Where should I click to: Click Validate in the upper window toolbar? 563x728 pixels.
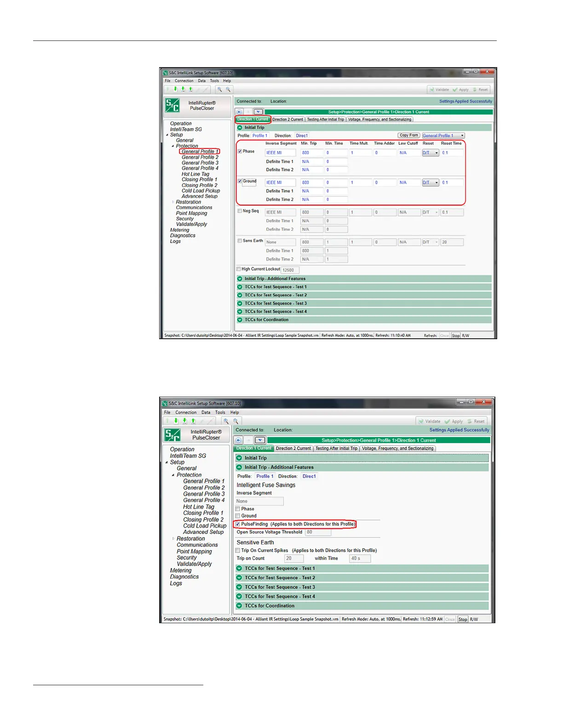point(439,90)
